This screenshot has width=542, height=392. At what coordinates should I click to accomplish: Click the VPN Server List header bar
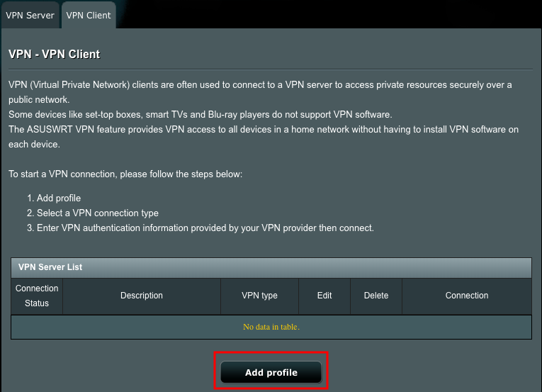tap(271, 267)
